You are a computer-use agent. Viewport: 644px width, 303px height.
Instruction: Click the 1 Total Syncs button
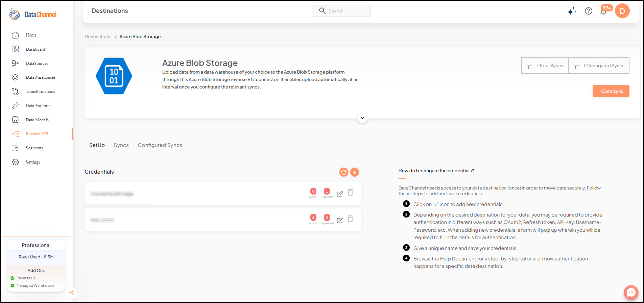(545, 66)
